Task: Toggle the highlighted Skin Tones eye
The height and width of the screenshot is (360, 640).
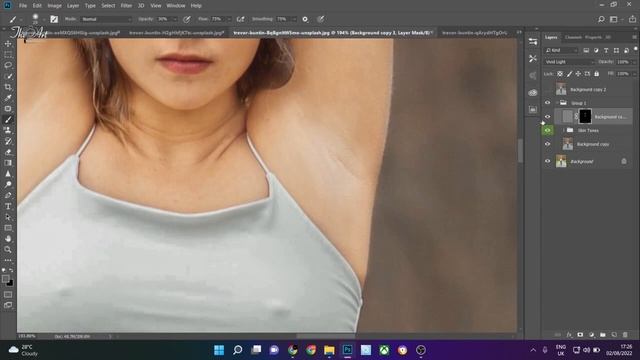Action: point(548,130)
